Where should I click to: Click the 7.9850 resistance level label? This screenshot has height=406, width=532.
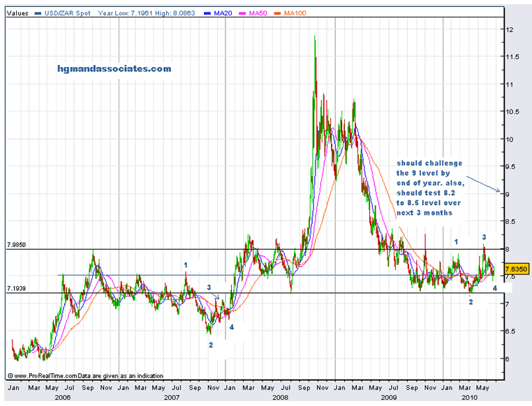pyautogui.click(x=16, y=244)
